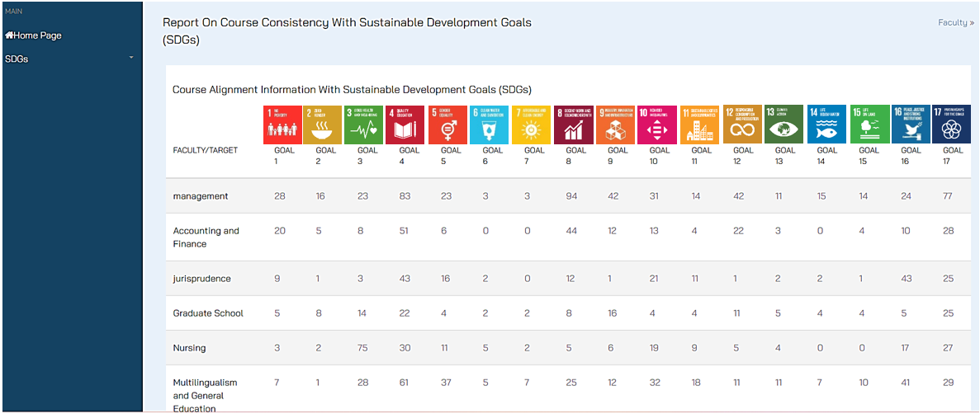This screenshot has width=980, height=414.
Task: Expand the SDGs sidebar menu
Action: [x=17, y=59]
